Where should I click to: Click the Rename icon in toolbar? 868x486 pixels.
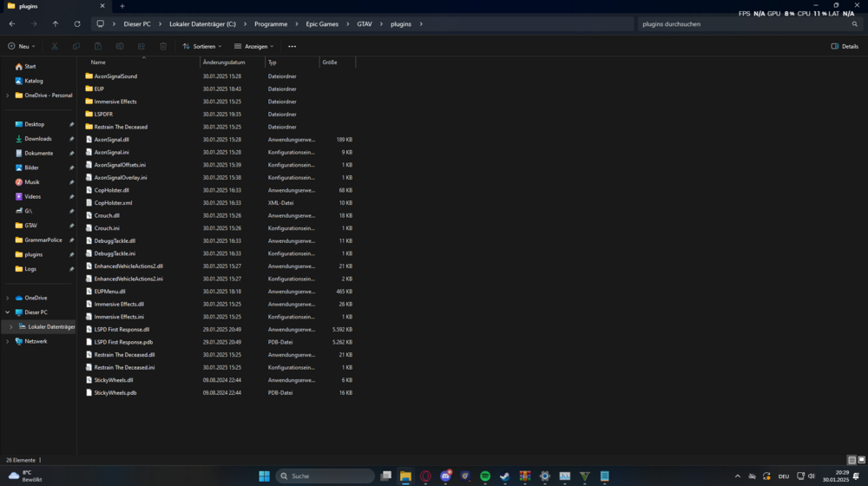click(120, 47)
